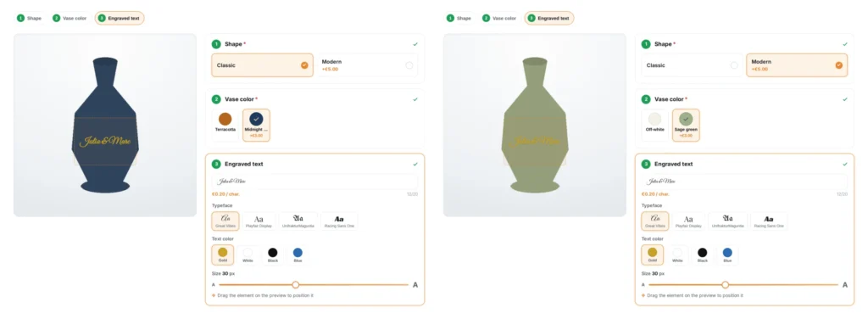Click 12/20 character counter in left panel
868x319 pixels.
pos(413,194)
